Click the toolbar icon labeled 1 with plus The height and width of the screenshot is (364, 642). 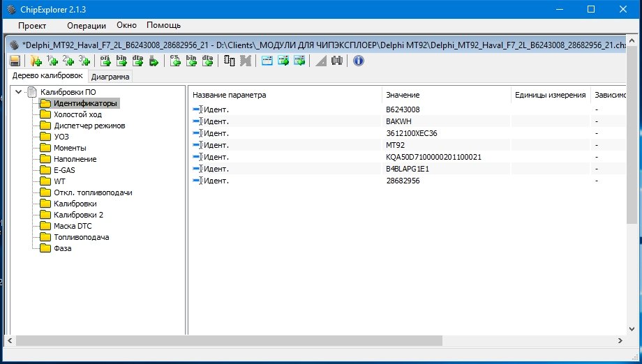(x=52, y=61)
